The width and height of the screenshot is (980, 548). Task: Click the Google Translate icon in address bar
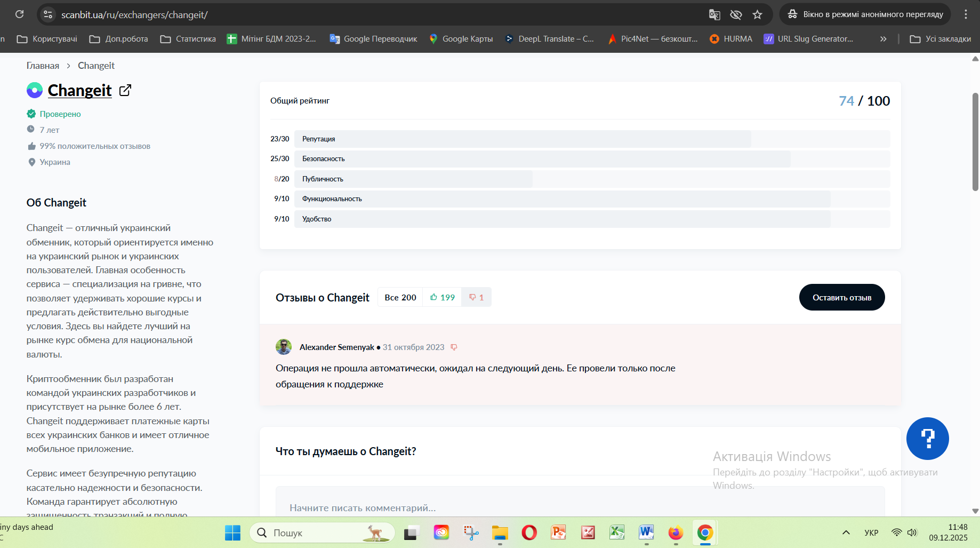pos(714,14)
